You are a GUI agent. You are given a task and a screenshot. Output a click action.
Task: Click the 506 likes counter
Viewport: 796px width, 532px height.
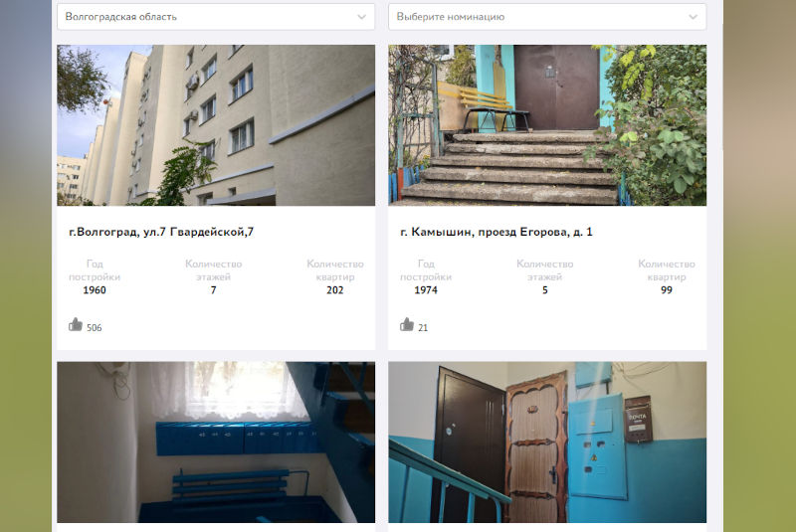point(95,327)
